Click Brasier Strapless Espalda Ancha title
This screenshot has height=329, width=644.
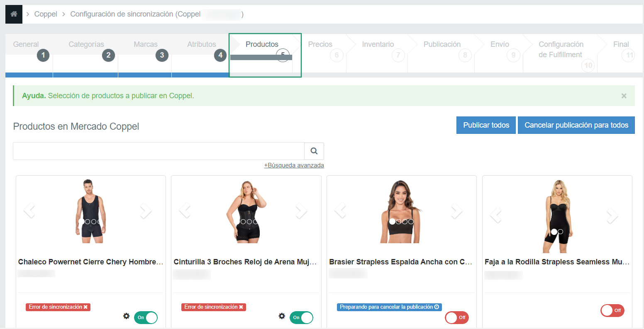401,262
